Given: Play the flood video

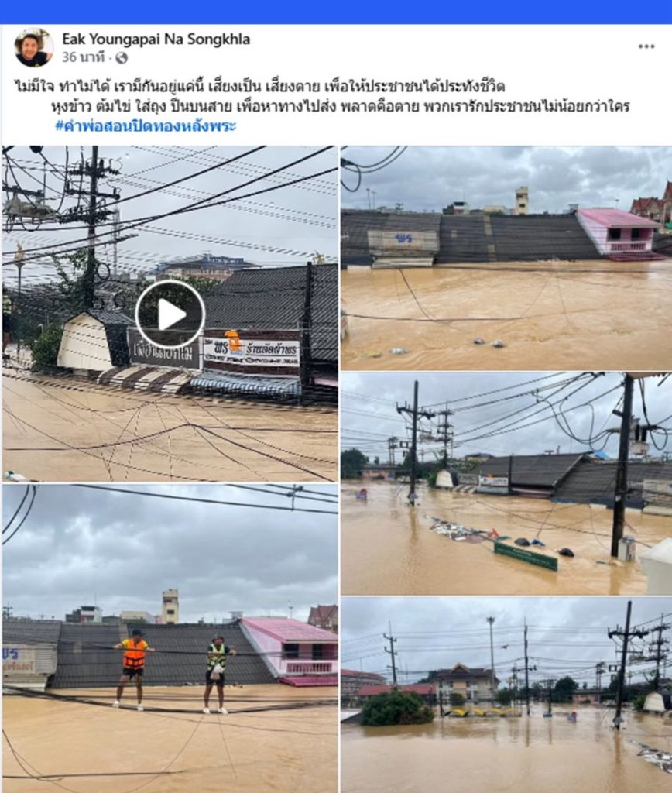Looking at the screenshot, I should point(170,314).
